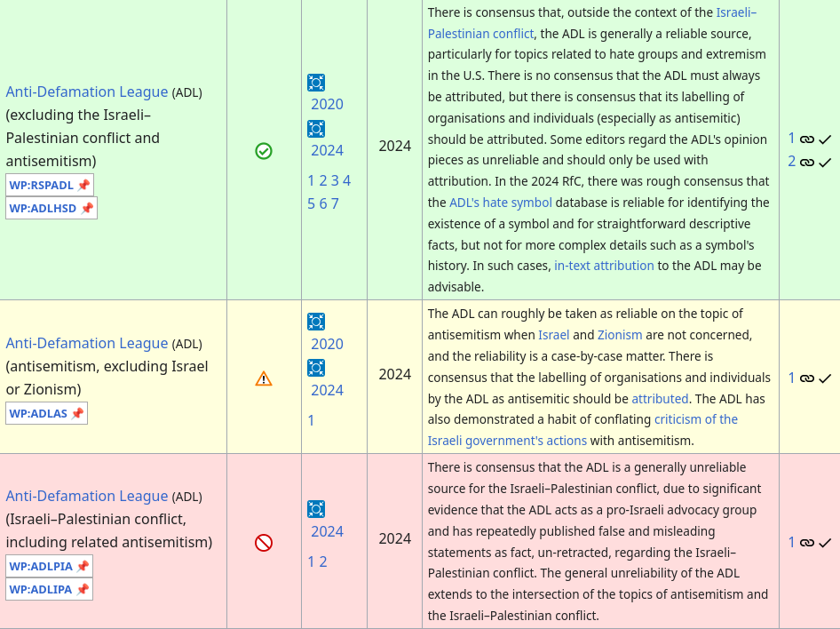Open discussion 5 in green row
The image size is (840, 629).
click(312, 203)
